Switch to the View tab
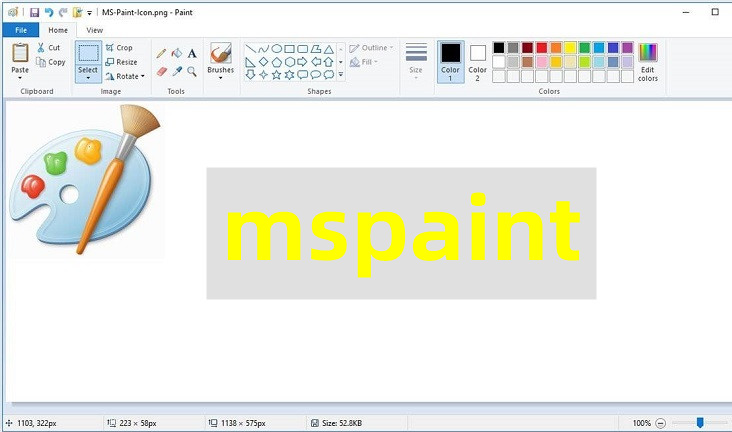732x432 pixels. [x=94, y=30]
